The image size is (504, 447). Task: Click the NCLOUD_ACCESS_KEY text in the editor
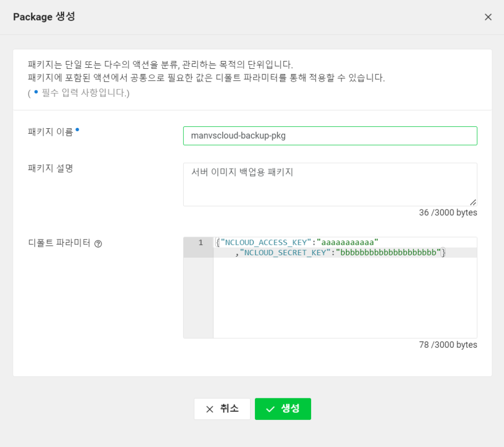(266, 242)
